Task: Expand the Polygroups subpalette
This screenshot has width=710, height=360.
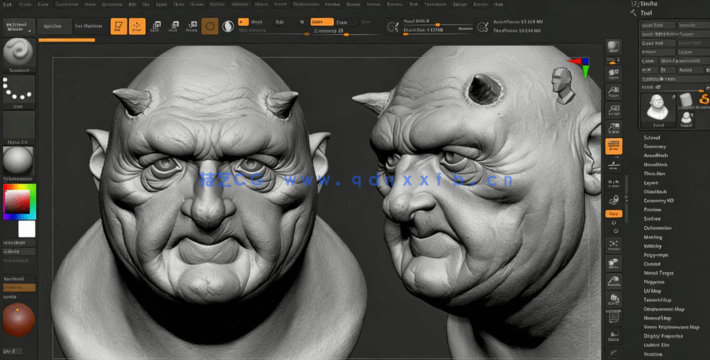Action: [656, 255]
